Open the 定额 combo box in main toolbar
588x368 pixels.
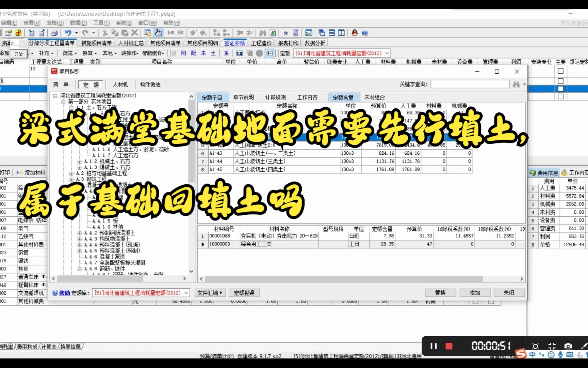[x=342, y=53]
